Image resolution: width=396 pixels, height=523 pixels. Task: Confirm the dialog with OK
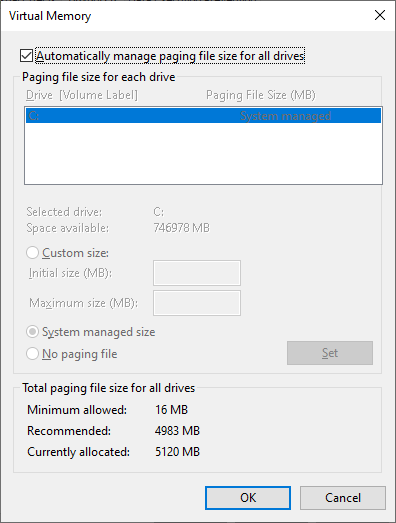coord(248,498)
